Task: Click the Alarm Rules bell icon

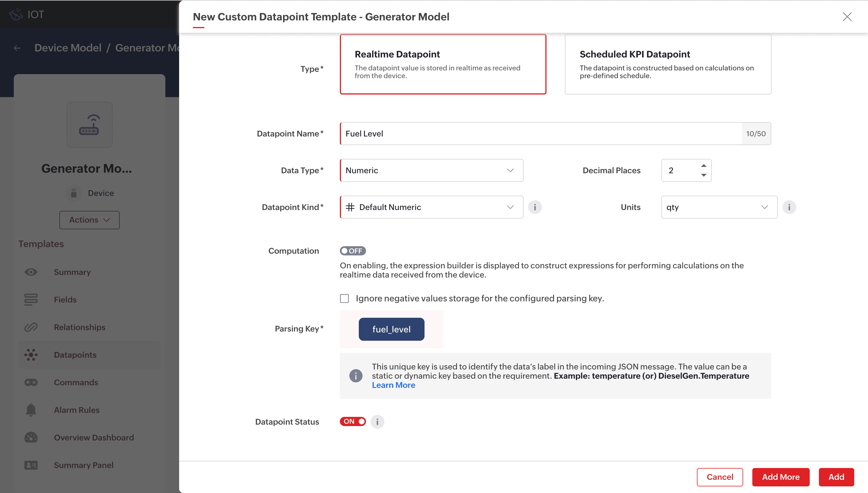Action: (x=31, y=410)
